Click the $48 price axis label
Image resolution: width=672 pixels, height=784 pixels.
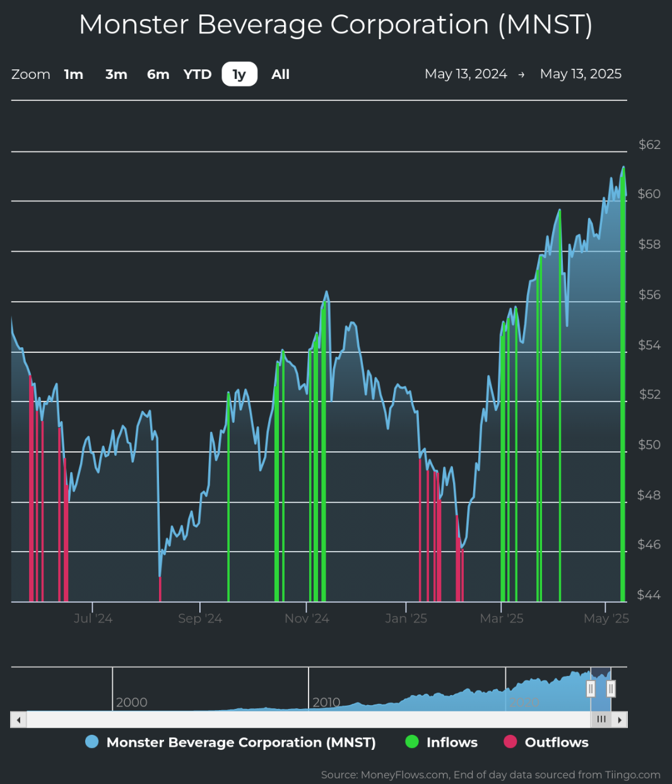pyautogui.click(x=649, y=495)
